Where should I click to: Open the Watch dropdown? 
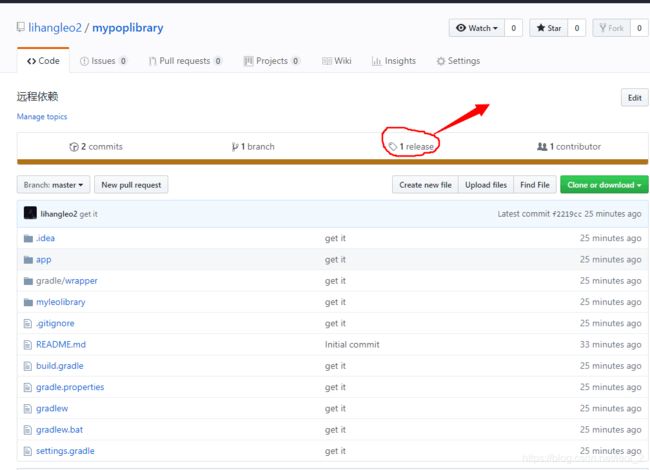(x=477, y=28)
